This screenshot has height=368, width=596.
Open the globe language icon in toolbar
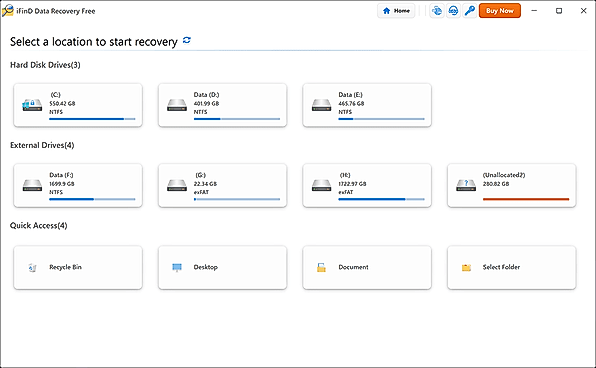(437, 11)
